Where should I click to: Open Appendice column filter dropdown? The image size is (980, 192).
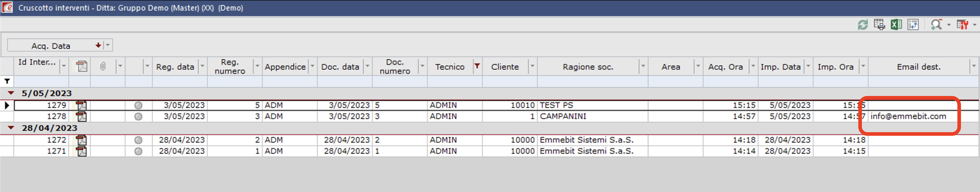click(312, 66)
